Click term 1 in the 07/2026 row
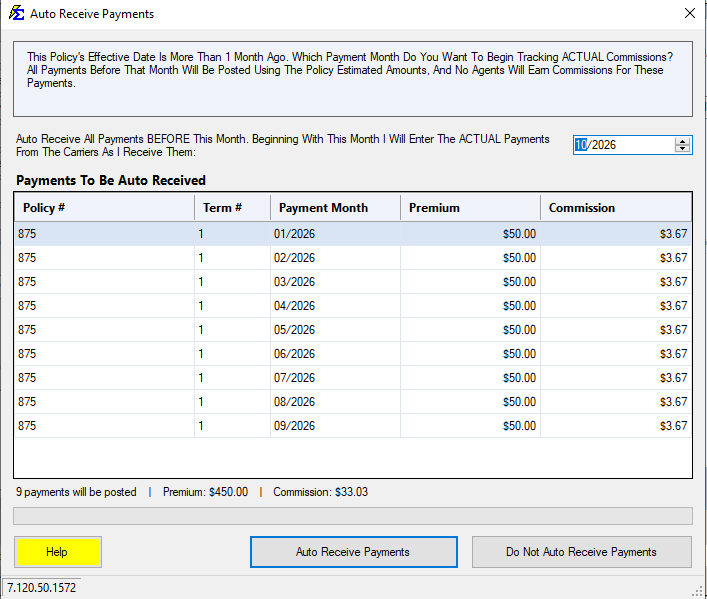 click(x=233, y=378)
